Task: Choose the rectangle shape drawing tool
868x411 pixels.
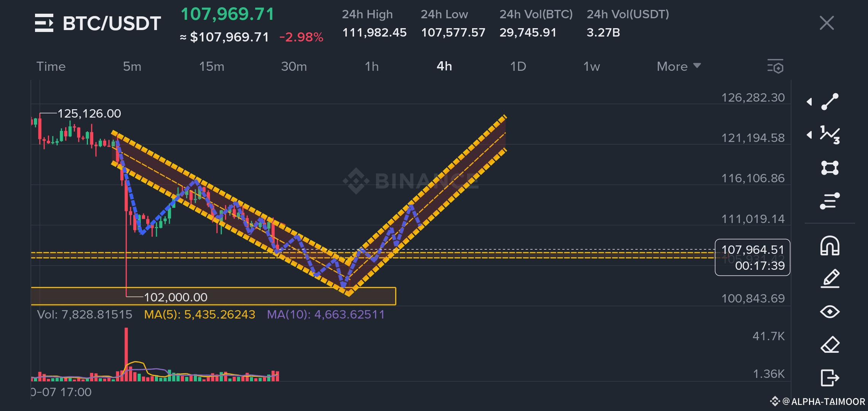Action: (x=830, y=168)
